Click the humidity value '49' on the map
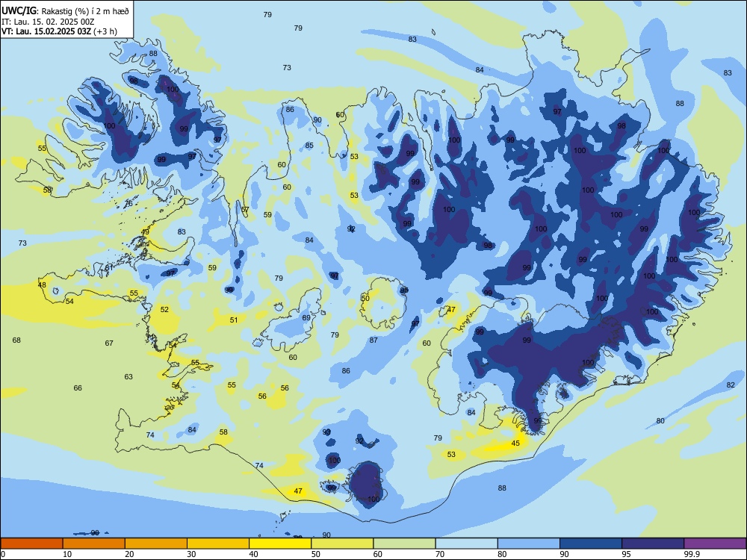The image size is (747, 560). pyautogui.click(x=146, y=232)
